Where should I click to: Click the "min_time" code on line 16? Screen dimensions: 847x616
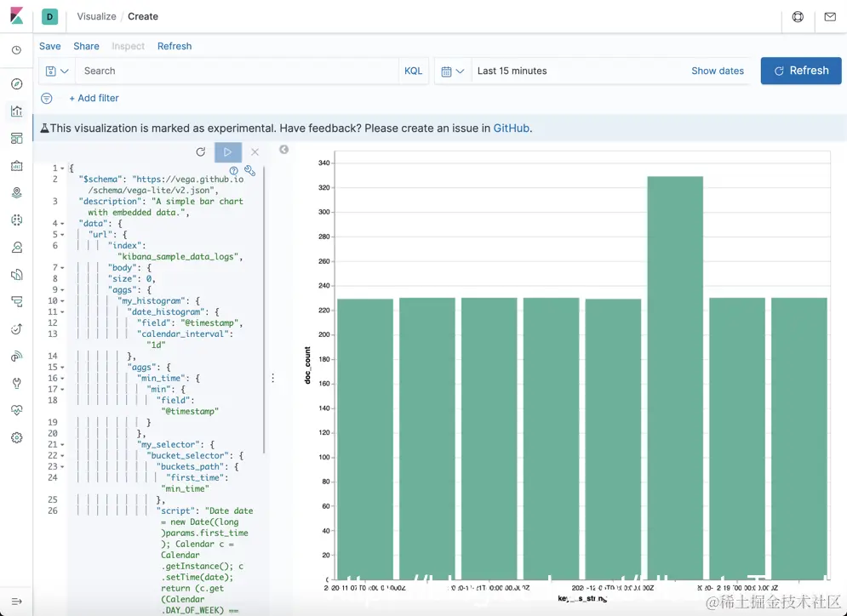162,379
